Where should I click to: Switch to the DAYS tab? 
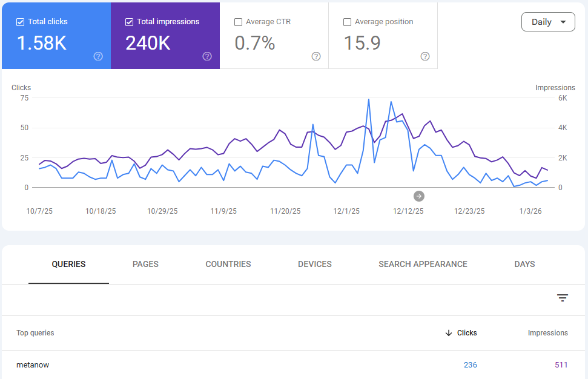coord(524,264)
